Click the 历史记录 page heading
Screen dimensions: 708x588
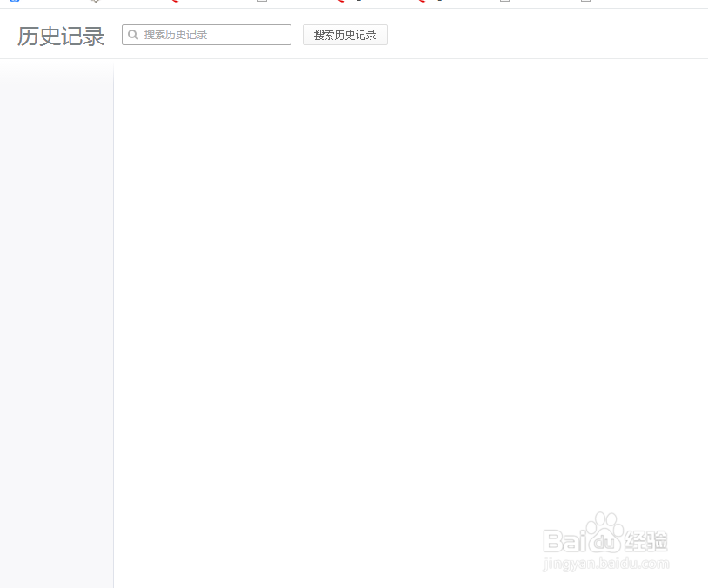(x=61, y=37)
